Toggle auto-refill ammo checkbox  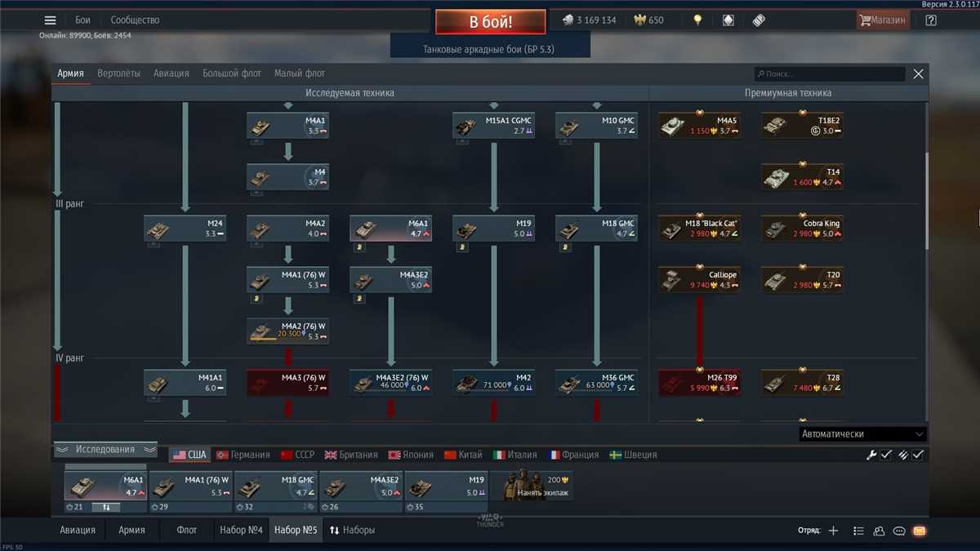(x=918, y=455)
